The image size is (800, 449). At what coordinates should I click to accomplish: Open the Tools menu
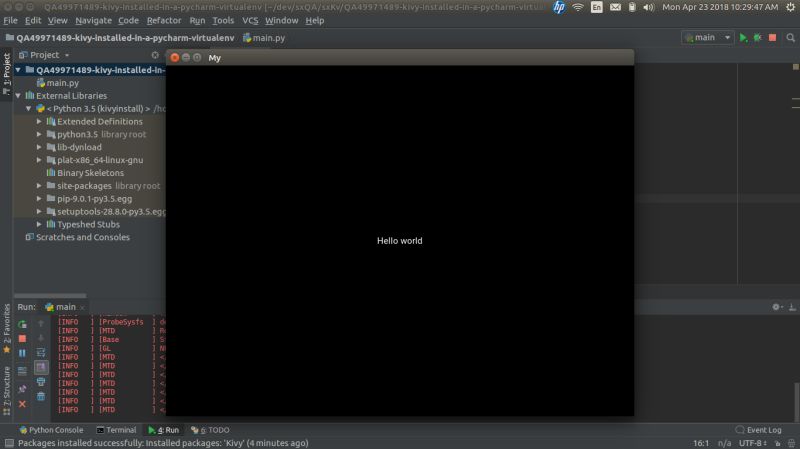(223, 20)
